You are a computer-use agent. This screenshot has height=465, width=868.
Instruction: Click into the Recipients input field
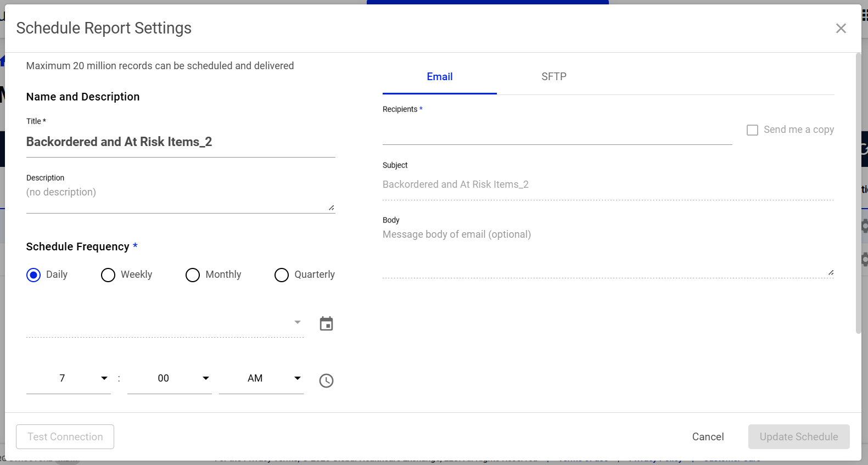point(557,133)
